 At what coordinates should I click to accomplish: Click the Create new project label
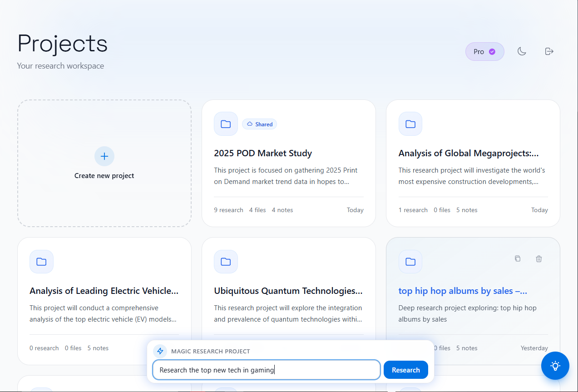pyautogui.click(x=104, y=176)
